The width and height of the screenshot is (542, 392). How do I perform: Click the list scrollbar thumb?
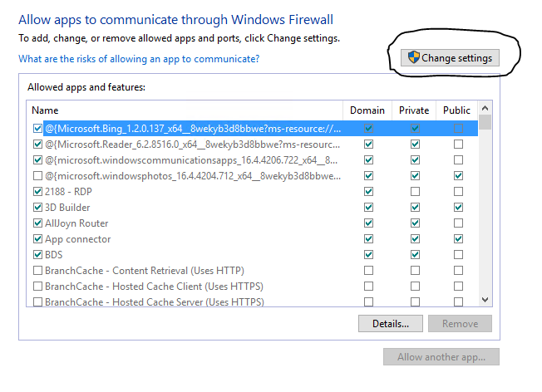(x=485, y=122)
